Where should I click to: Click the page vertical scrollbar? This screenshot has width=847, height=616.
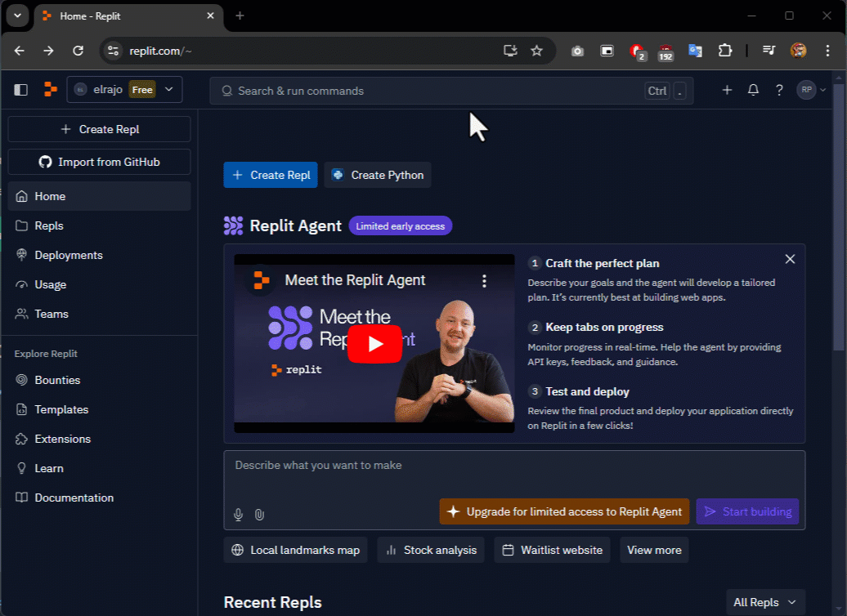[x=839, y=216]
